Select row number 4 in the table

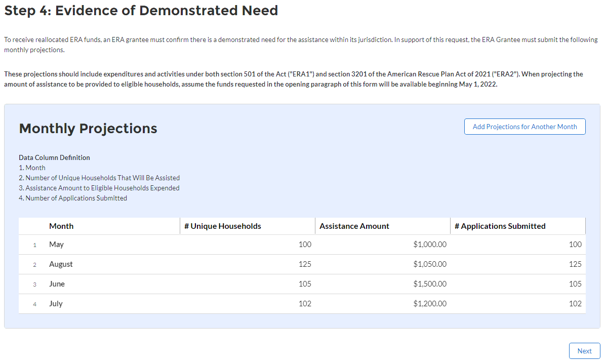(34, 304)
